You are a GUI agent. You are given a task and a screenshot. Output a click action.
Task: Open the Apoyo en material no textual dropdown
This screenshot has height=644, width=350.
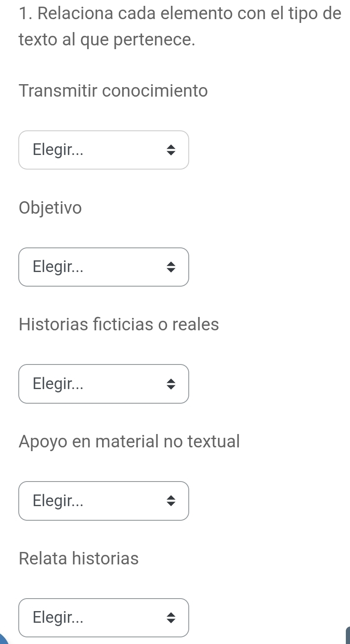coord(103,501)
